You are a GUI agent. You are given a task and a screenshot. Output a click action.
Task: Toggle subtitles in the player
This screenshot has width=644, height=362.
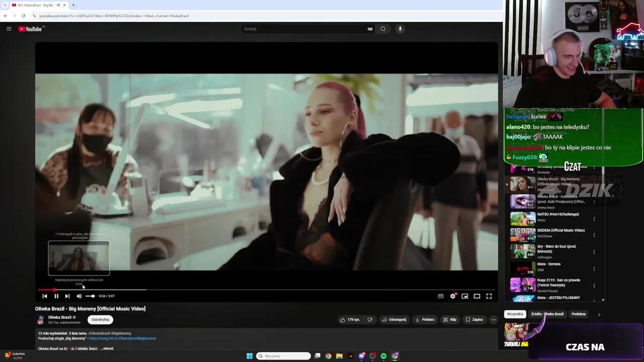(x=441, y=296)
